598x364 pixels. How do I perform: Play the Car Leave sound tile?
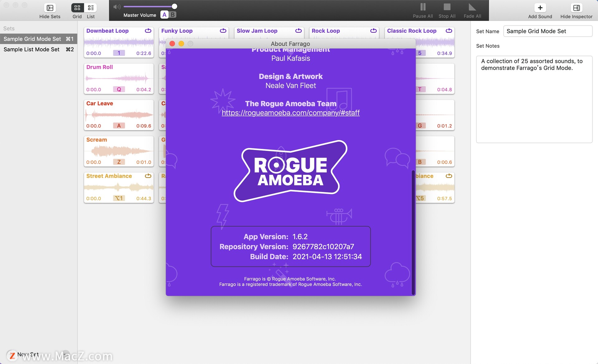(x=119, y=115)
